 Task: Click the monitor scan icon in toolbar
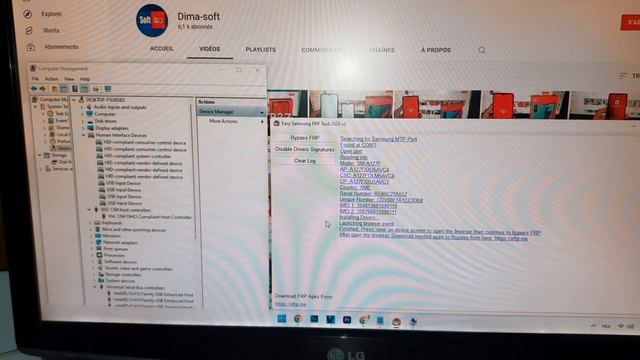(x=107, y=89)
